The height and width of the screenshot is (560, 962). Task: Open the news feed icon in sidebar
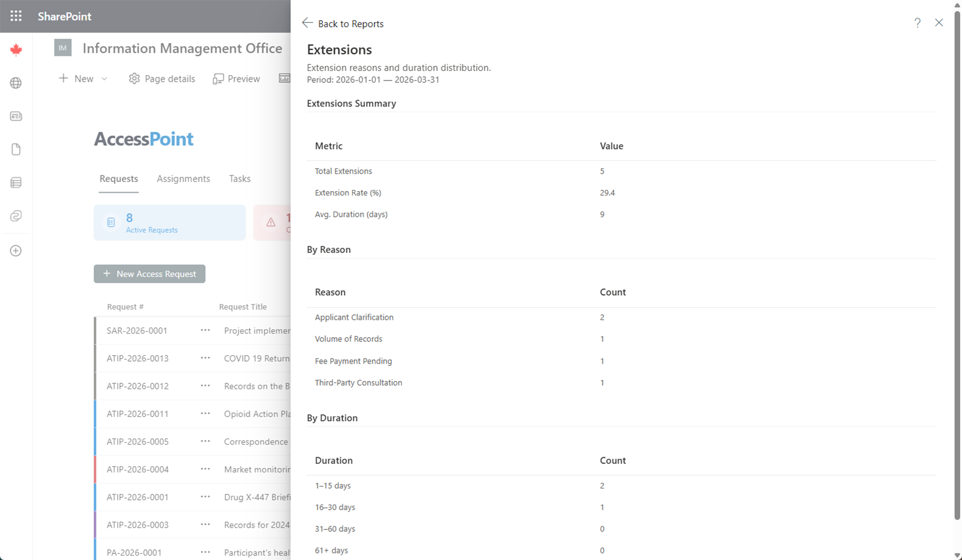pos(16,116)
